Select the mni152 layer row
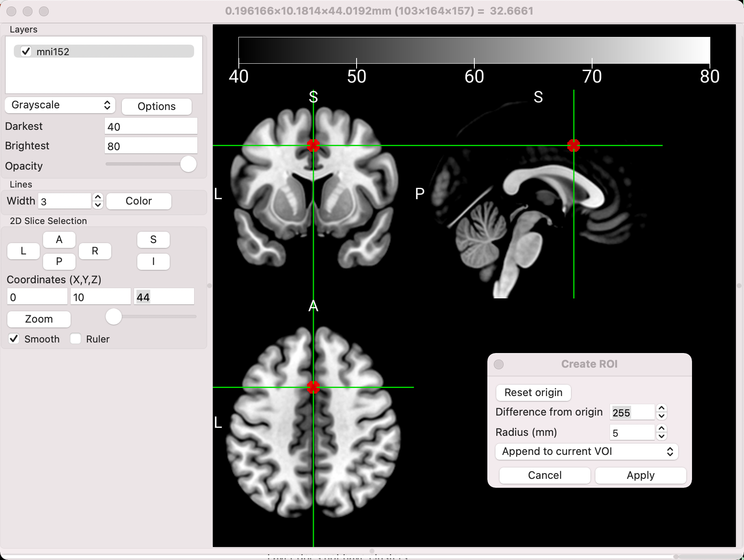 (104, 52)
